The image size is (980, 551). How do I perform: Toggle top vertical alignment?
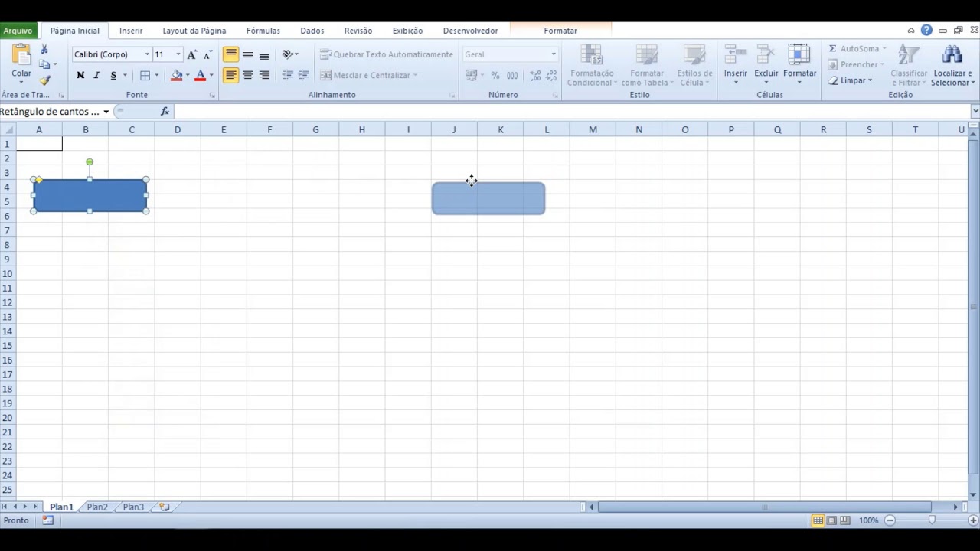click(x=230, y=54)
